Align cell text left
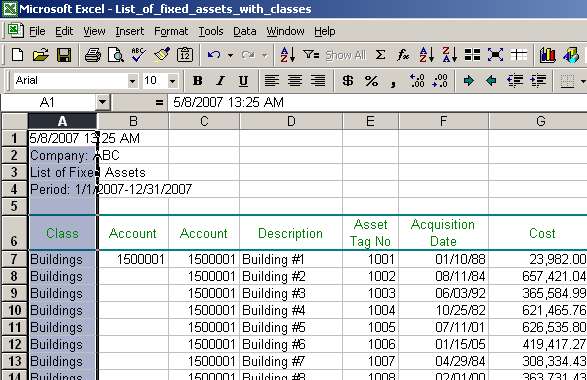The height and width of the screenshot is (380, 587). click(x=272, y=80)
